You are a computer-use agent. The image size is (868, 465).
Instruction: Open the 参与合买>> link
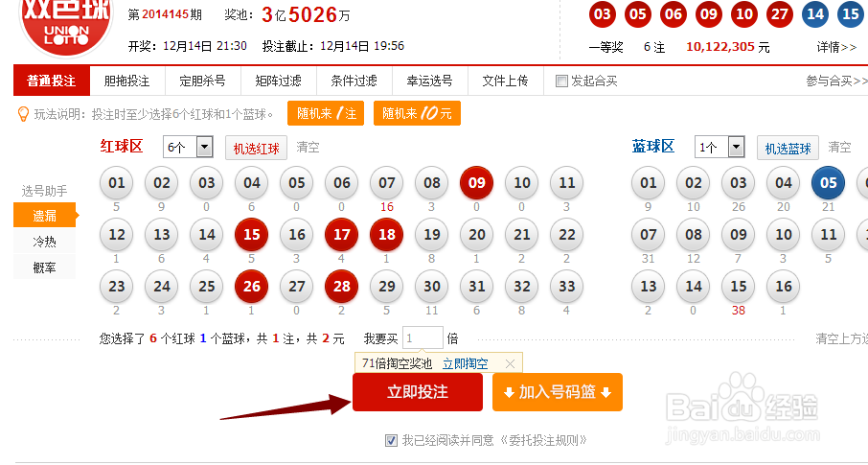(837, 81)
